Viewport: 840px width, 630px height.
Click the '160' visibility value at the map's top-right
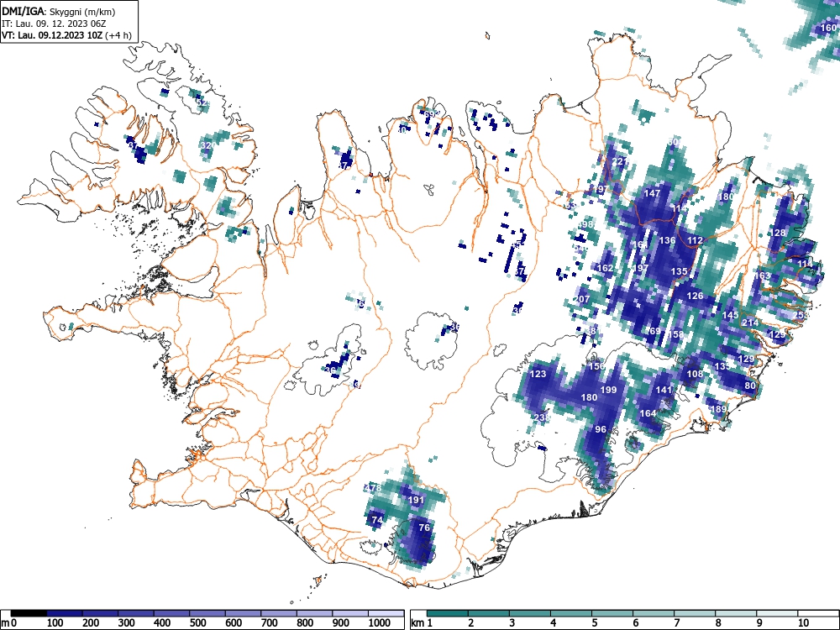(x=828, y=28)
